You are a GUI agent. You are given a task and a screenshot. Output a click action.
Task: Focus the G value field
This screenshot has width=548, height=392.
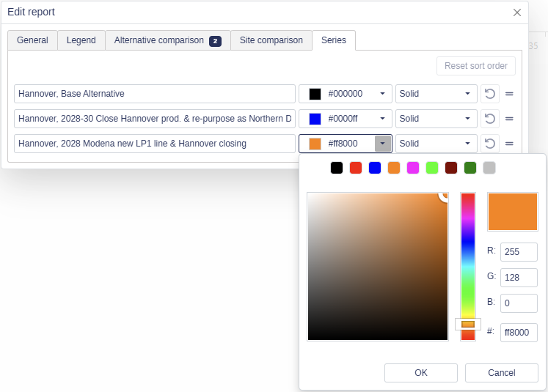[519, 278]
